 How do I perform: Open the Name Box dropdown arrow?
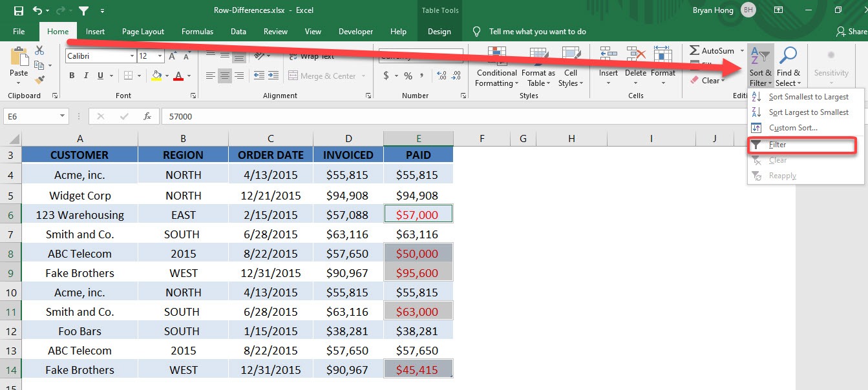point(63,116)
